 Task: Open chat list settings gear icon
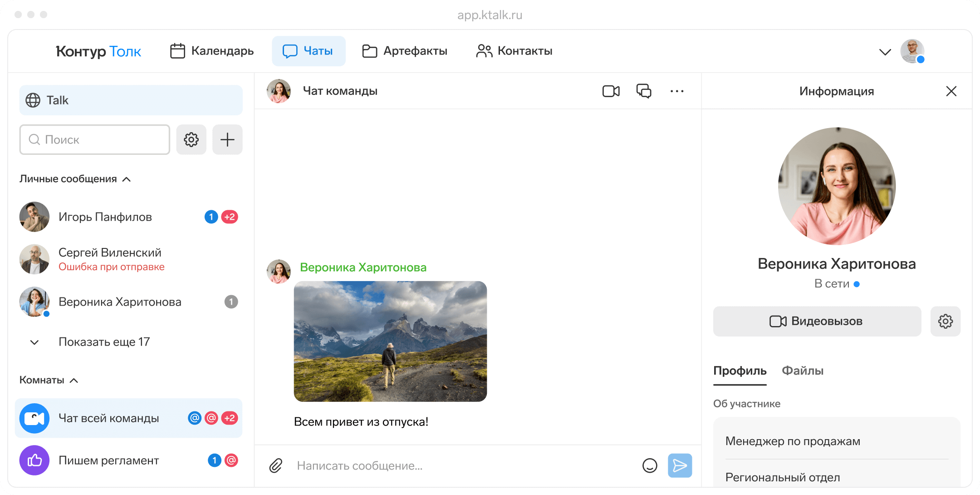click(x=191, y=140)
